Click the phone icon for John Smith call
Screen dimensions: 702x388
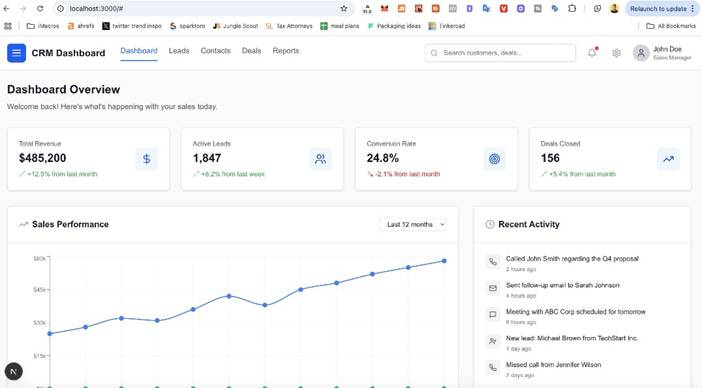point(492,262)
